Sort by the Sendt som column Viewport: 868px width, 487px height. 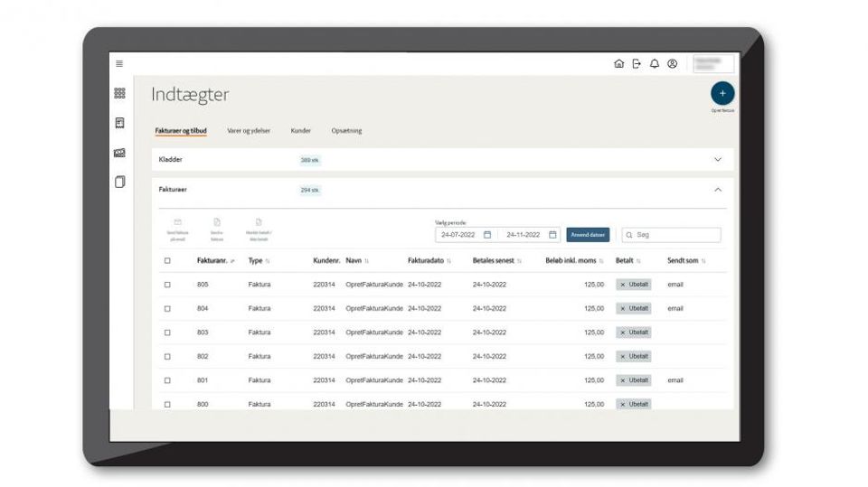coord(703,261)
